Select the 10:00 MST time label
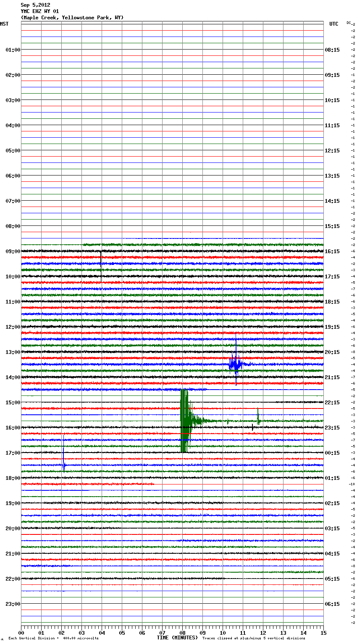This screenshot has height=644, width=357. (x=13, y=277)
